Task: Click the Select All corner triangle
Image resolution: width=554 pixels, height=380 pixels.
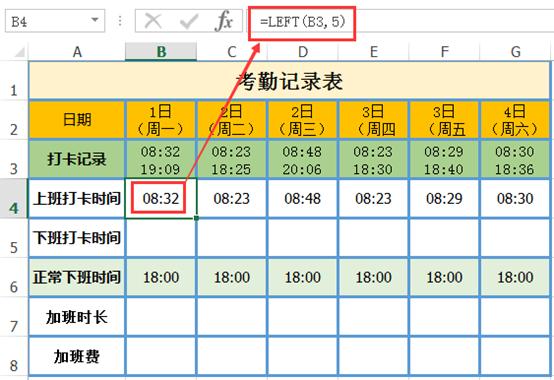Action: pos(19,53)
